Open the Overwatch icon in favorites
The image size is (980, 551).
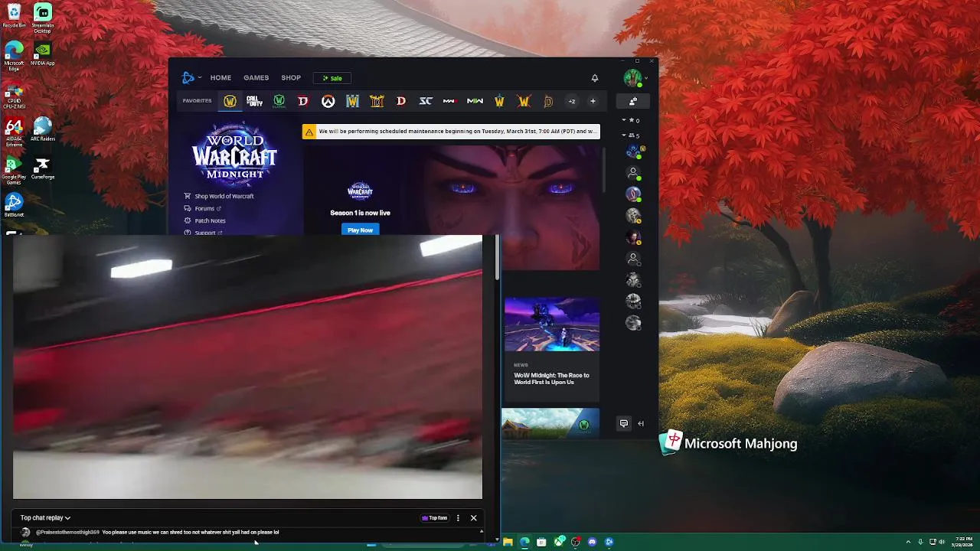click(x=328, y=101)
